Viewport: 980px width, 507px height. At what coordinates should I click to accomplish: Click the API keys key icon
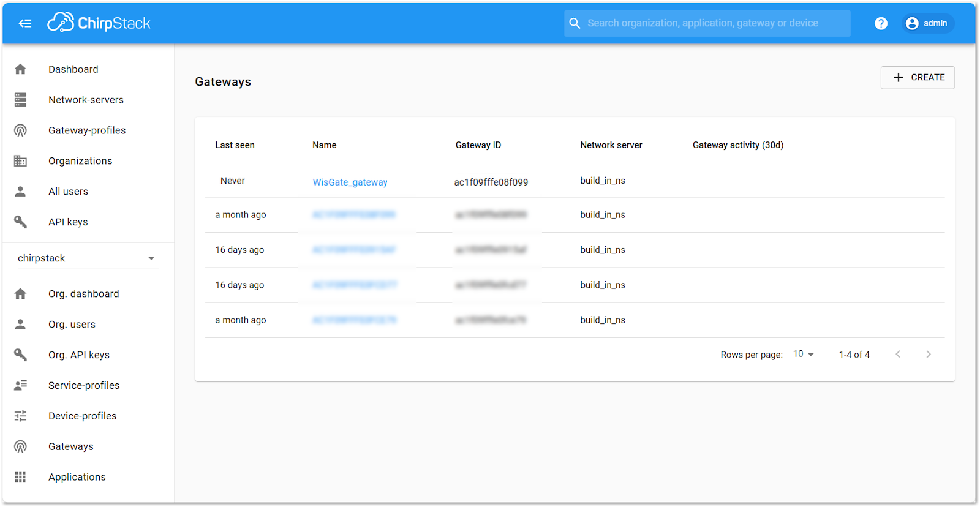21,222
